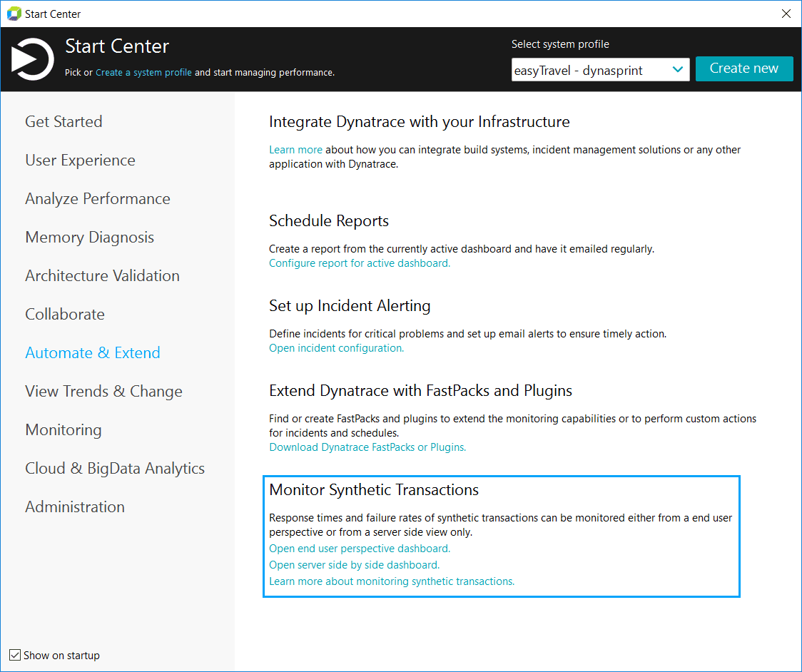This screenshot has height=672, width=802.
Task: Open View Trends & Change section
Action: (x=104, y=391)
